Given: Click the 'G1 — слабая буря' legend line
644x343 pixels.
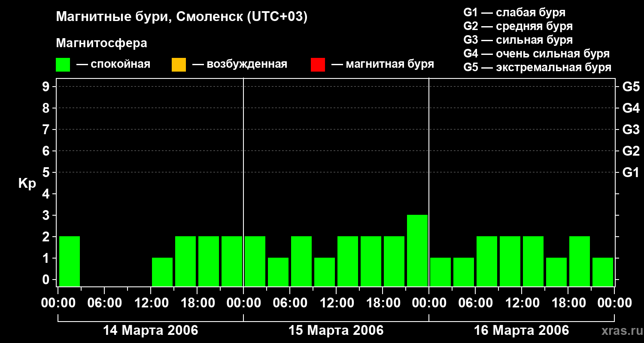Looking at the screenshot, I should click(x=514, y=12).
